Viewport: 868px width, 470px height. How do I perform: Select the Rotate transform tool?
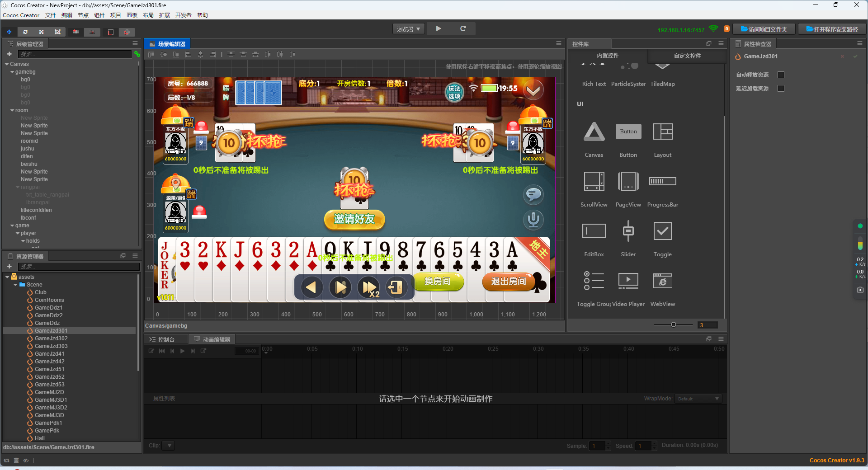click(x=25, y=32)
